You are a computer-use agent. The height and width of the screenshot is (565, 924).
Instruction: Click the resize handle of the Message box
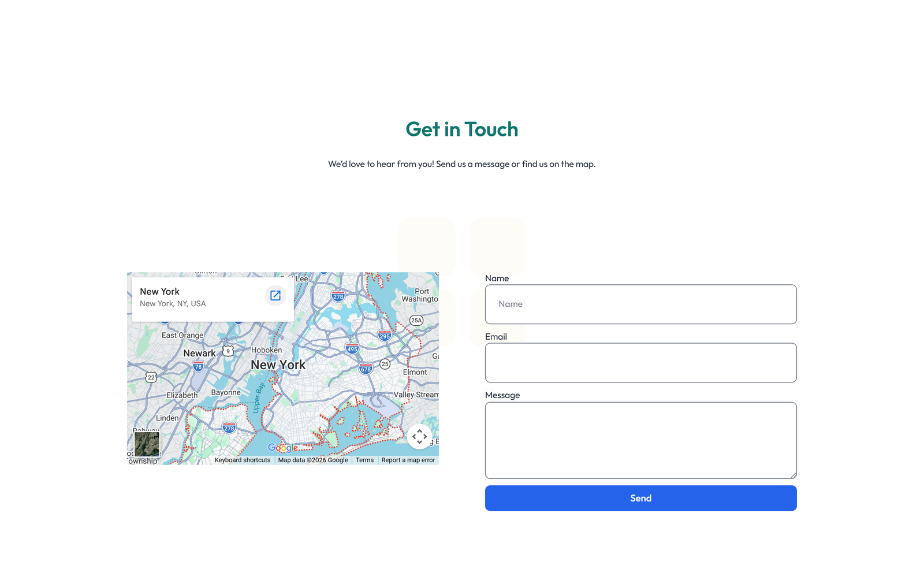pyautogui.click(x=793, y=475)
